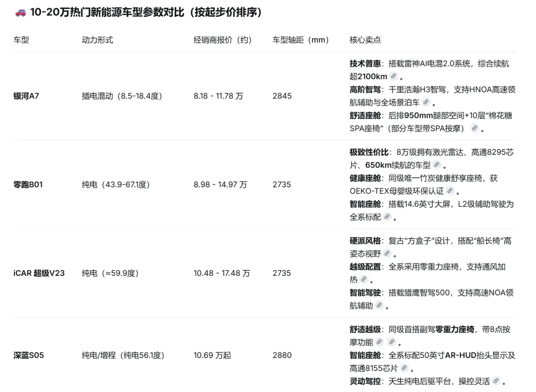Open citation link after 姿态视野

(387, 253)
